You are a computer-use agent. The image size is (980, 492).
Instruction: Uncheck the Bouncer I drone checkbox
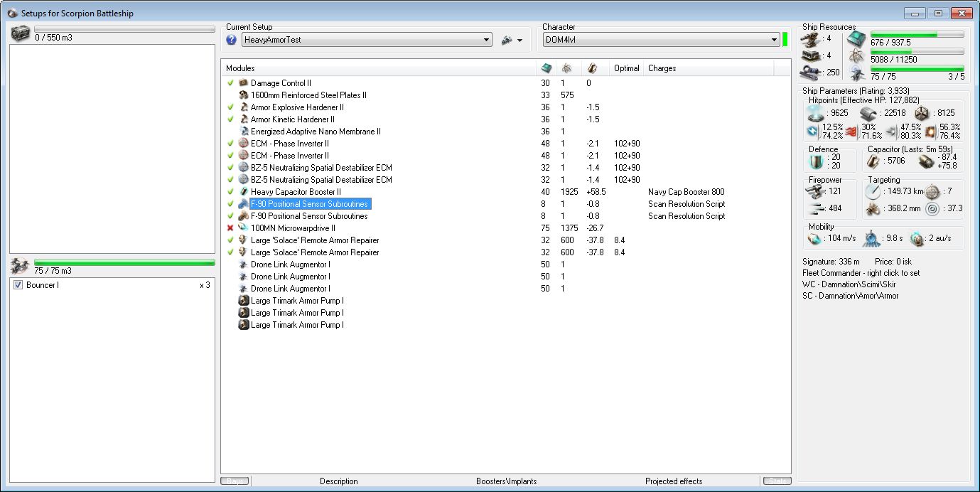[x=18, y=285]
